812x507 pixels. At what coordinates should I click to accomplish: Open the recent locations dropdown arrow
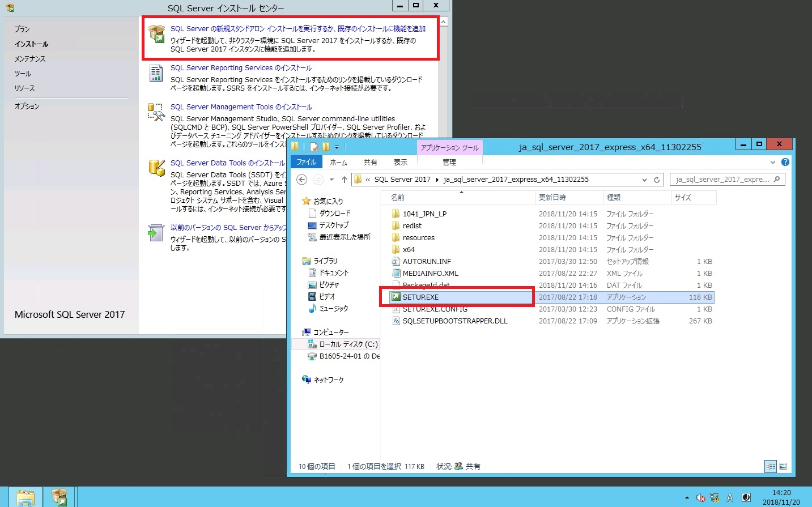tap(332, 180)
